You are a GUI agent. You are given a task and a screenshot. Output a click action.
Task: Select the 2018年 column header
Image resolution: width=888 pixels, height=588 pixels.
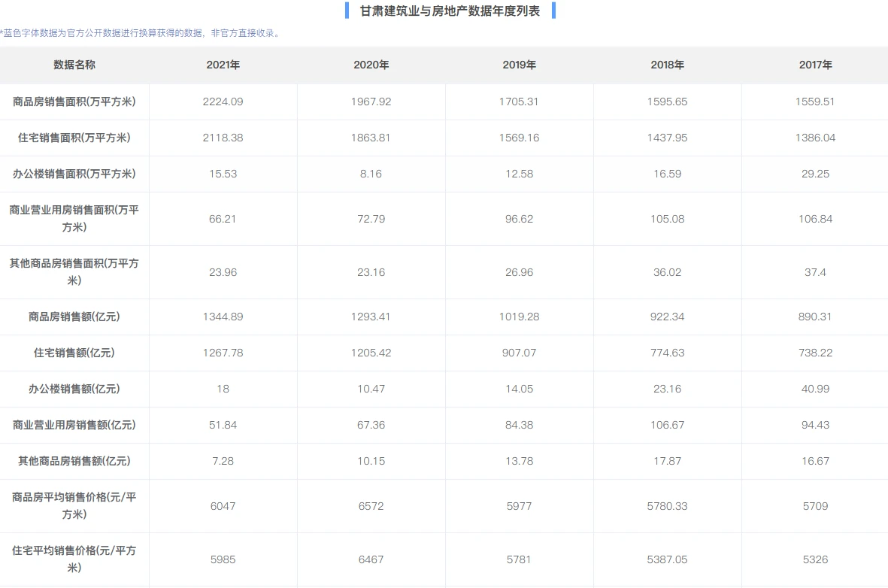coord(667,65)
